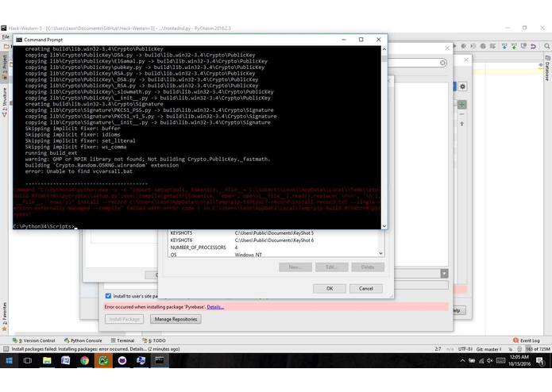The image size is (552, 392).
Task: Open the Version Control tool tab
Action: click(x=34, y=340)
